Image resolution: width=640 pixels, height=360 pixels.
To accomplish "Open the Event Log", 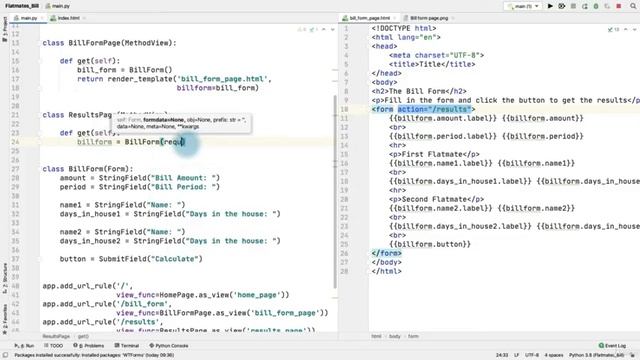I will pos(612,346).
